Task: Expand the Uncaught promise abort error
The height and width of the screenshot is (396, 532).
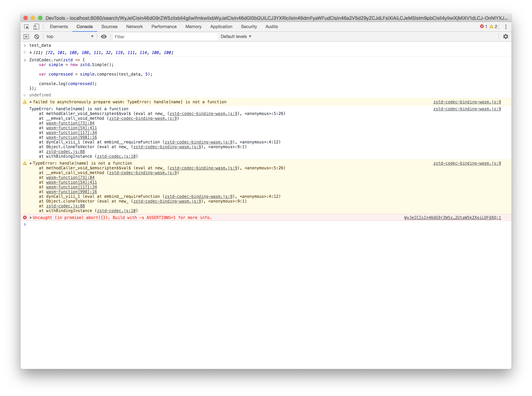Action: tap(31, 217)
